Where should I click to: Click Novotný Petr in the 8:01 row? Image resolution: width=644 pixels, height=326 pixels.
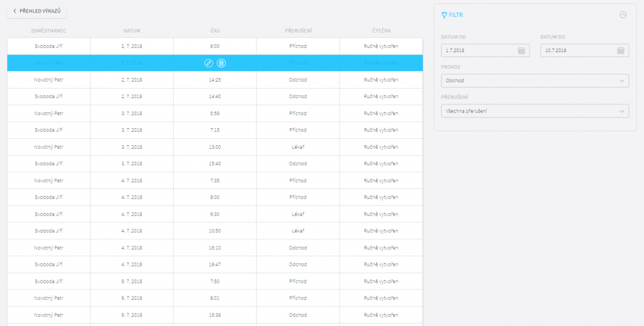tap(48, 298)
